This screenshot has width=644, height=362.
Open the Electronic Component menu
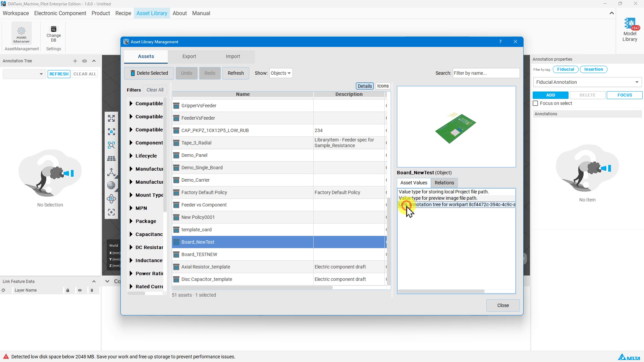(60, 13)
